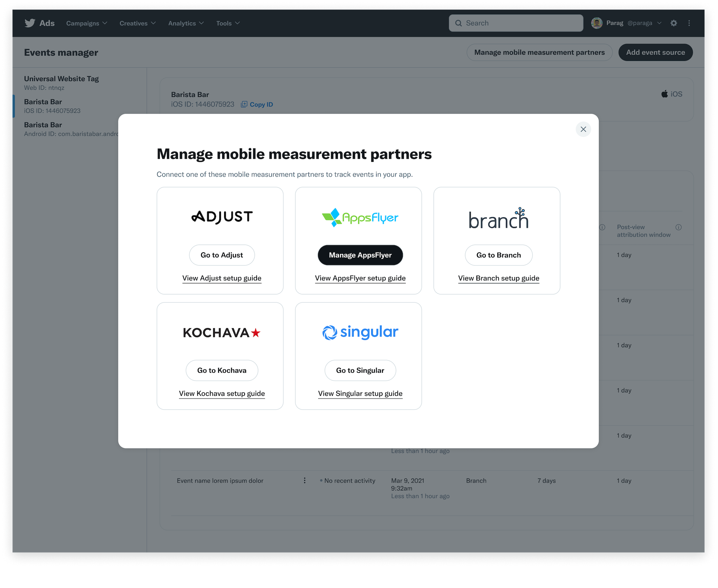Click the Twitter Ads bird icon
The width and height of the screenshot is (718, 588).
click(29, 23)
